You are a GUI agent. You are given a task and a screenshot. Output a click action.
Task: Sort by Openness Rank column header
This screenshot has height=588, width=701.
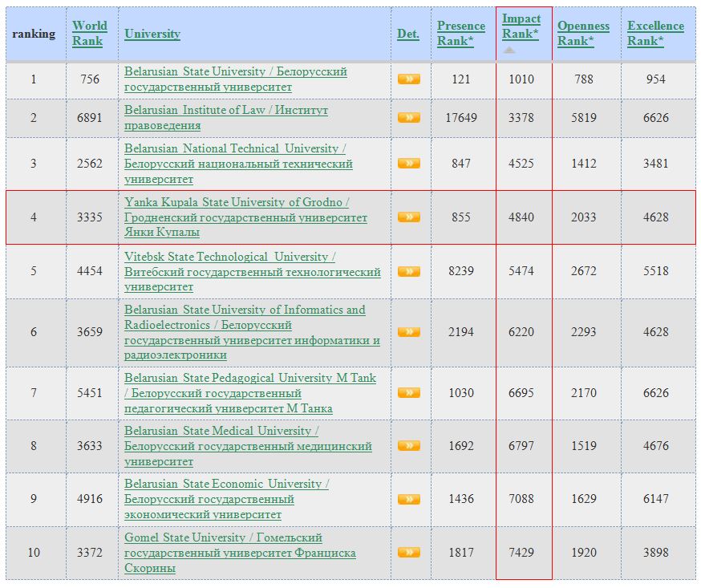click(x=583, y=33)
